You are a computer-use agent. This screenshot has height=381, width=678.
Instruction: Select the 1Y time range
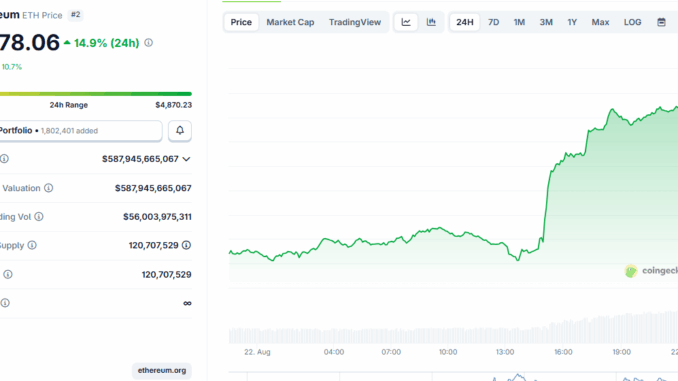tap(572, 22)
